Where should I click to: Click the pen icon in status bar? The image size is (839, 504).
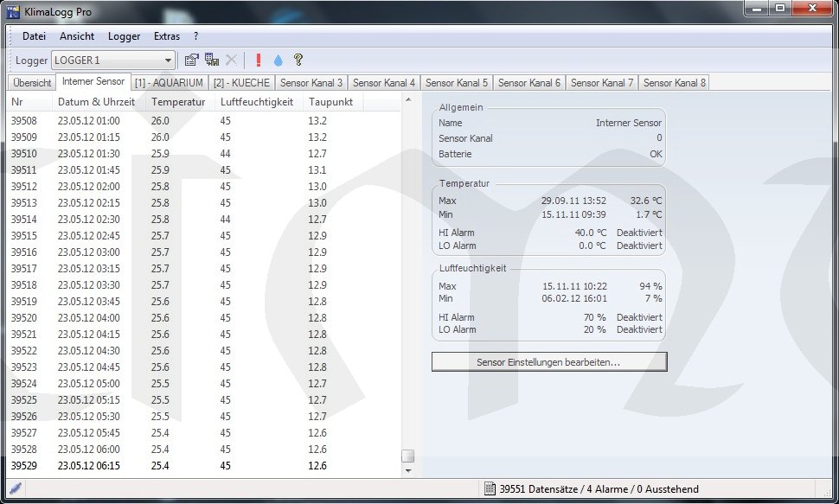(15, 489)
